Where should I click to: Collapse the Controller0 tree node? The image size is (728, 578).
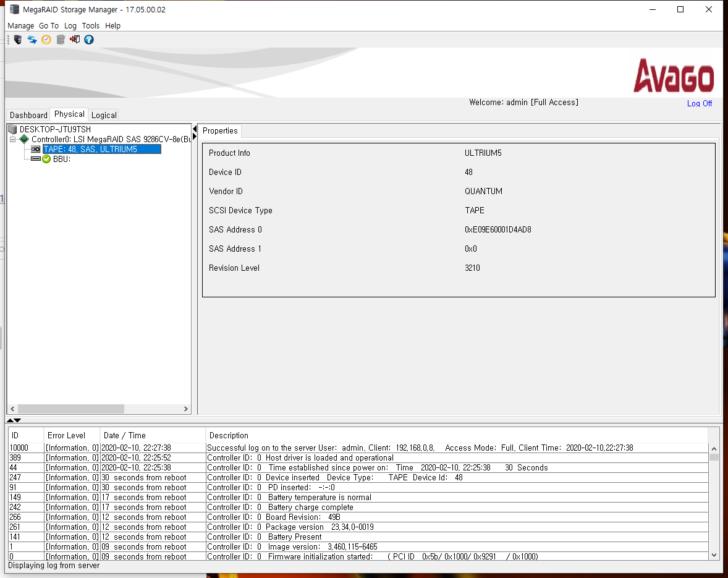(x=13, y=139)
